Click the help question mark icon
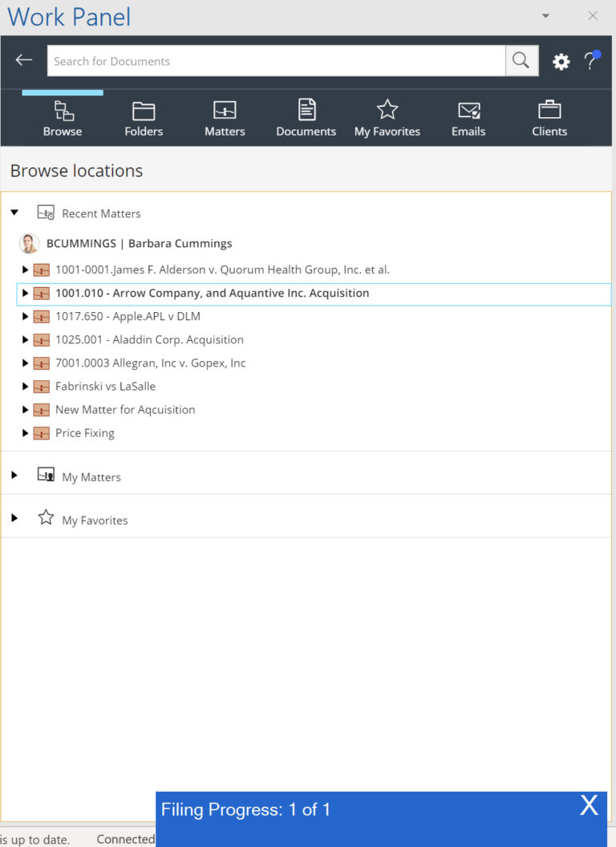This screenshot has width=616, height=847. pos(594,61)
